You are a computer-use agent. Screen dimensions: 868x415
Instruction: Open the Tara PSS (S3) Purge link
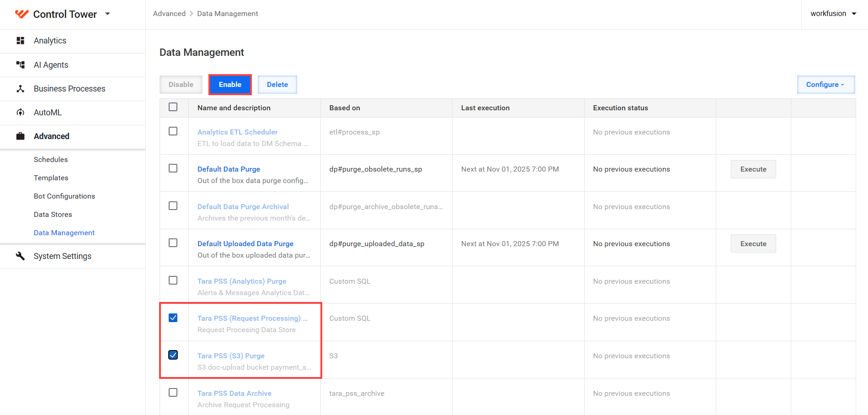click(x=231, y=356)
